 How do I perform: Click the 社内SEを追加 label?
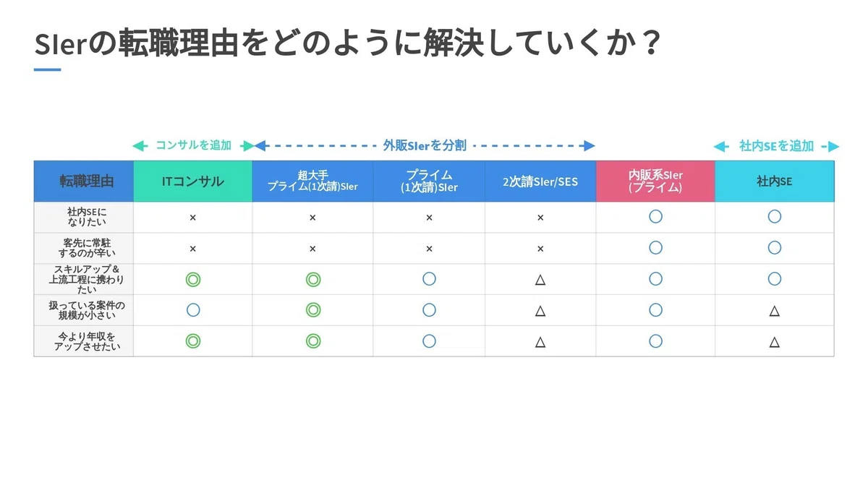pyautogui.click(x=776, y=145)
